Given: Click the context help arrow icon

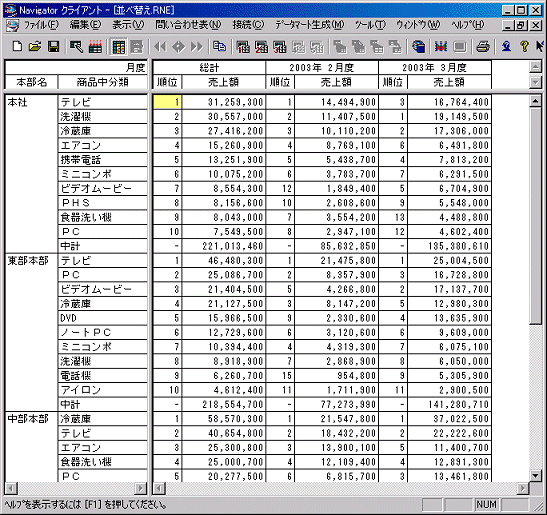Looking at the screenshot, I should [539, 46].
